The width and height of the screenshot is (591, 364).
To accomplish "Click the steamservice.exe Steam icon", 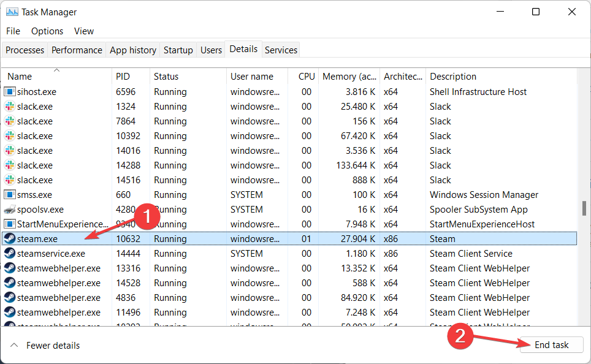I will [x=10, y=253].
